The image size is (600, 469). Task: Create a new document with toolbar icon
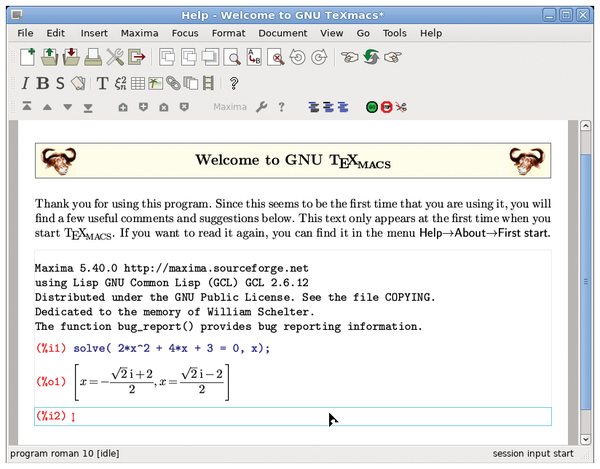click(28, 57)
